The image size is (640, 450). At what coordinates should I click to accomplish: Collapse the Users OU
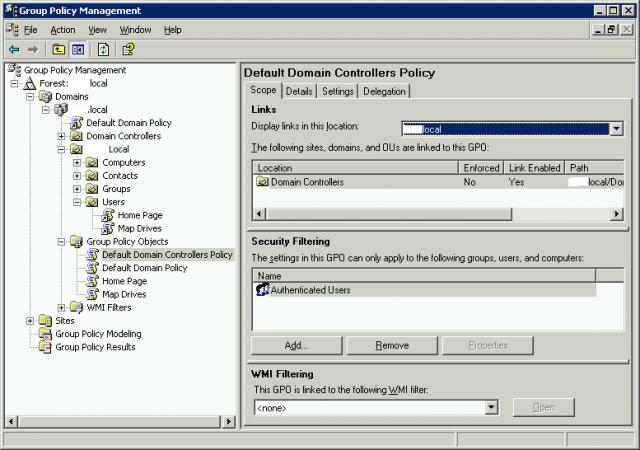click(77, 202)
